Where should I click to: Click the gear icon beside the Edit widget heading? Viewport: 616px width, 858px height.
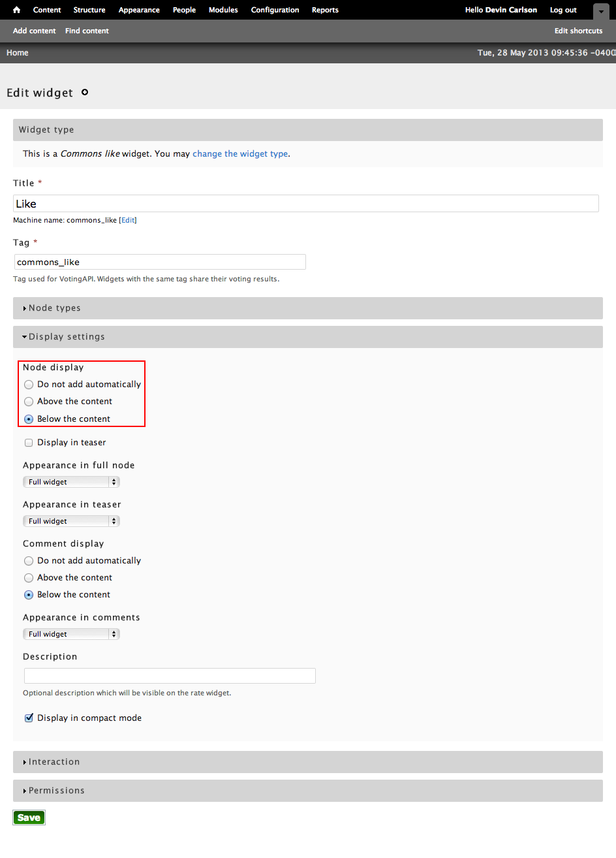tap(85, 93)
